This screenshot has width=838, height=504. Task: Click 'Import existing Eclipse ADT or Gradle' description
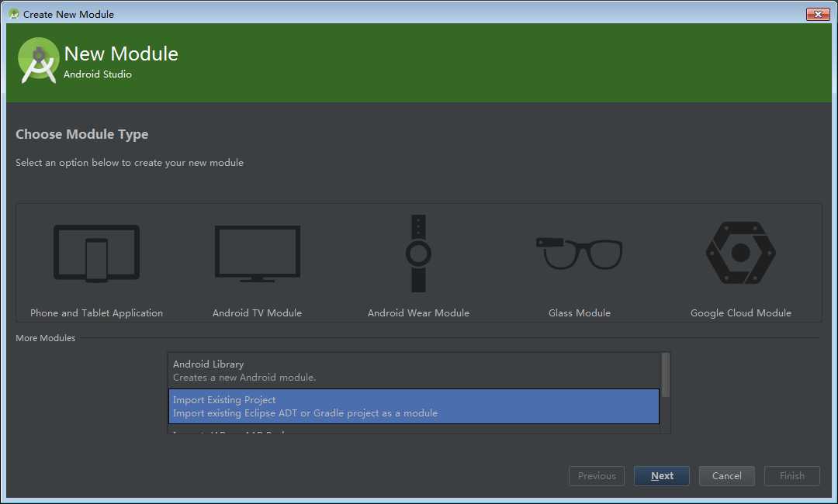coord(305,413)
